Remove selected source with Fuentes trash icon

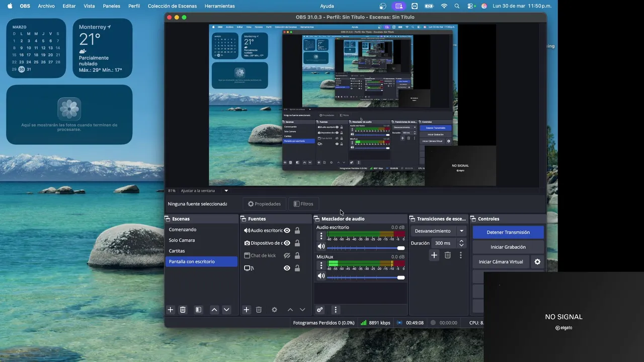[259, 310]
